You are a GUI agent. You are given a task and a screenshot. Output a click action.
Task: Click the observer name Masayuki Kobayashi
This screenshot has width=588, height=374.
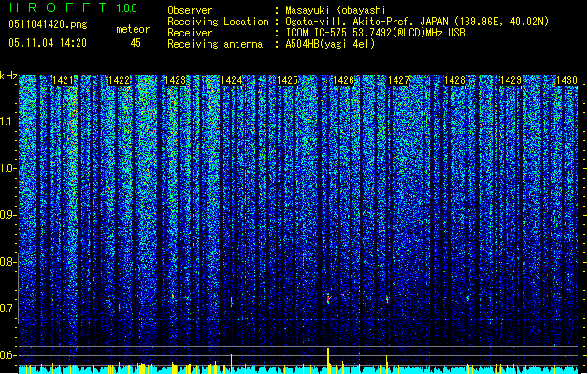(x=336, y=10)
